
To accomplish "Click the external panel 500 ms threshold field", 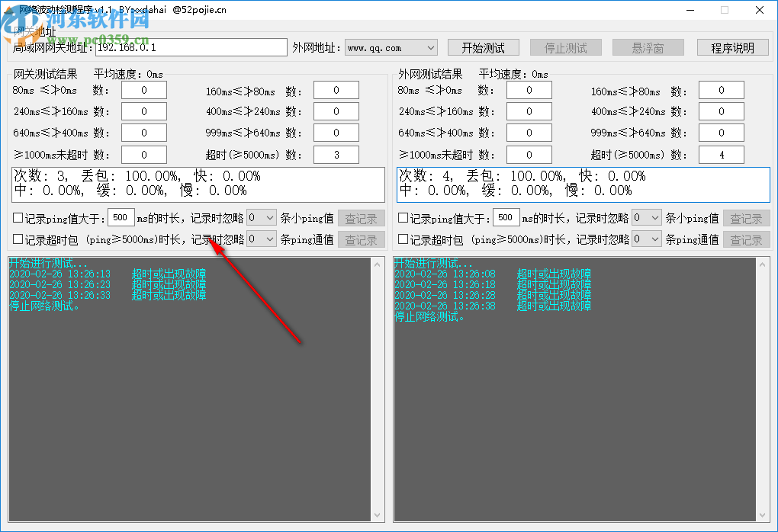I will click(x=506, y=218).
